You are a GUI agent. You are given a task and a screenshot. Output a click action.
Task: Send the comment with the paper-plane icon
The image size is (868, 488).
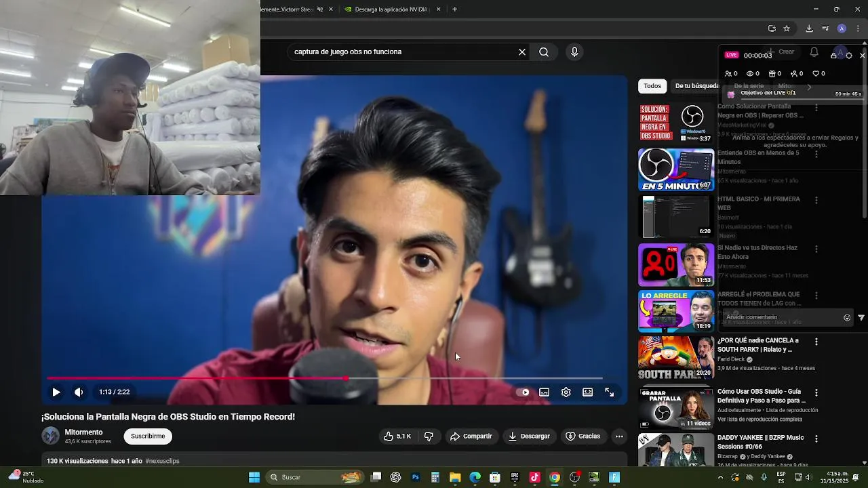tap(861, 317)
